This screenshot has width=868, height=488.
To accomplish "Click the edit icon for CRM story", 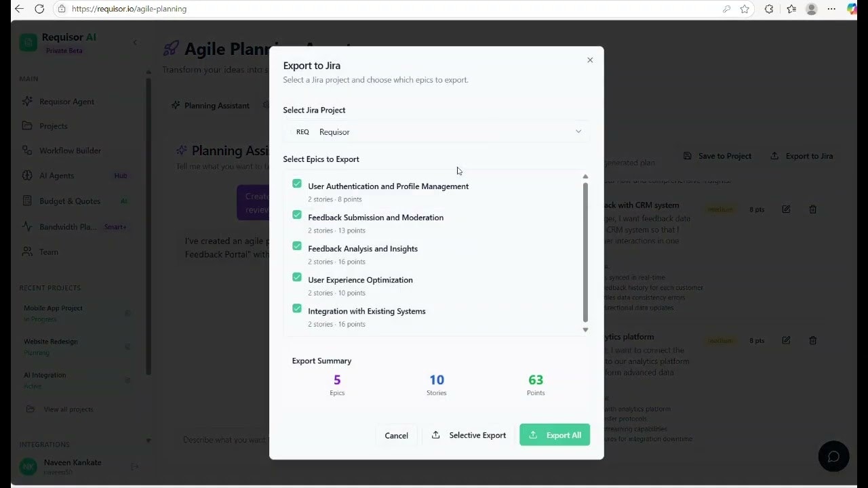I will (786, 209).
